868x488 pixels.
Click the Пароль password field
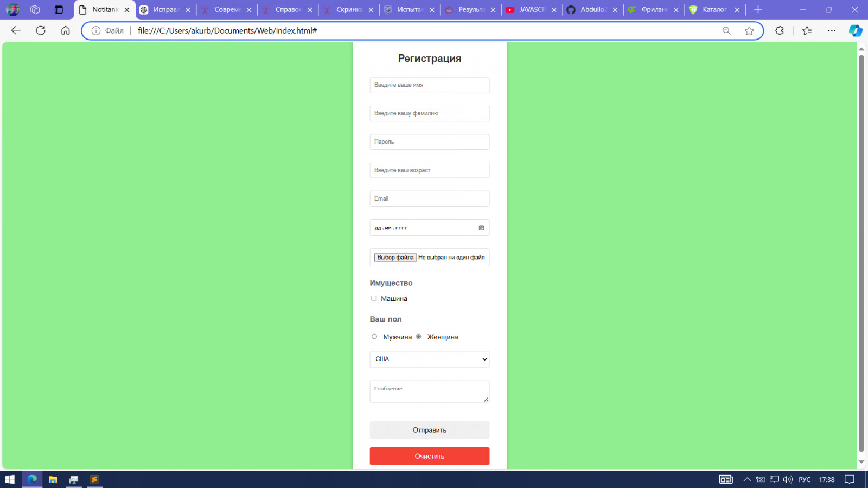430,142
